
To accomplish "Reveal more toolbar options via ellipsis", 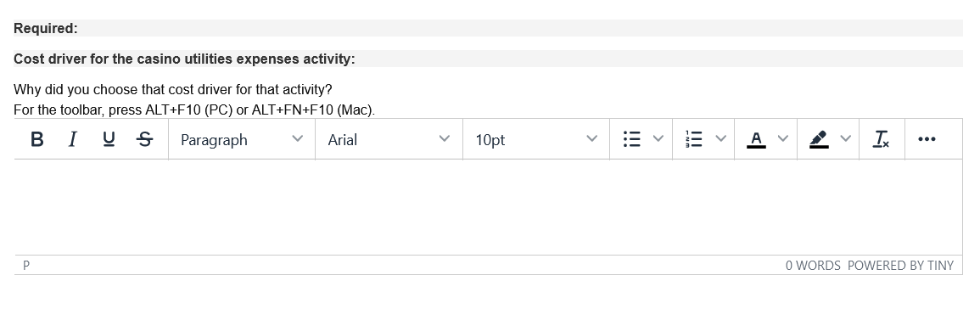I will (927, 139).
